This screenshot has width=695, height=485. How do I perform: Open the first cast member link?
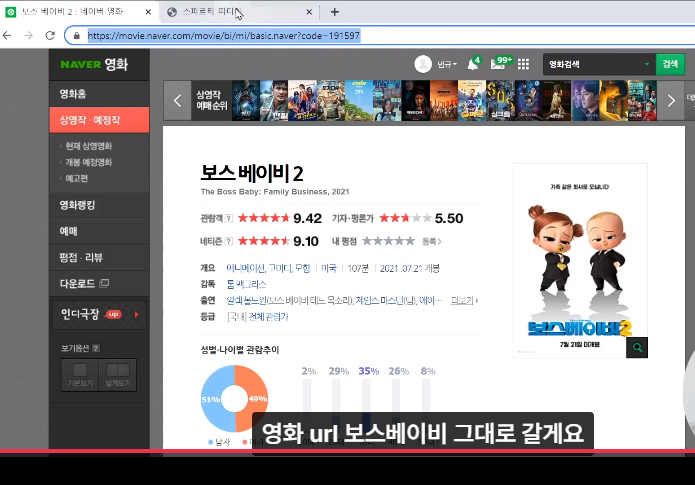click(x=246, y=301)
